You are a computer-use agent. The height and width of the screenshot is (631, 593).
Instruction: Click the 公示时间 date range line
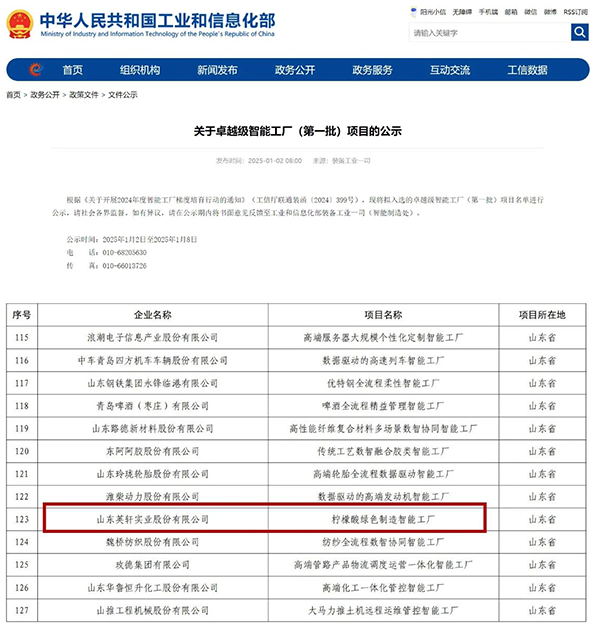pyautogui.click(x=132, y=239)
